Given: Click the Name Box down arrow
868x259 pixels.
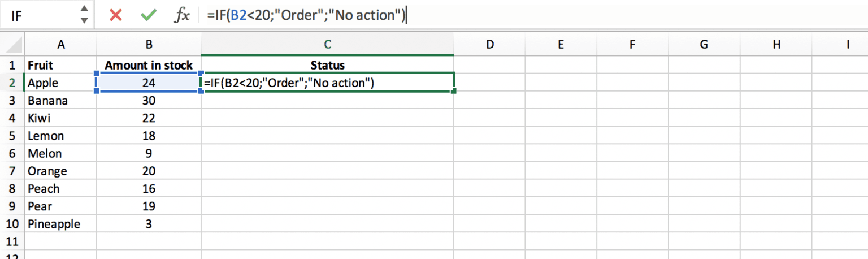Looking at the screenshot, I should click(84, 20).
